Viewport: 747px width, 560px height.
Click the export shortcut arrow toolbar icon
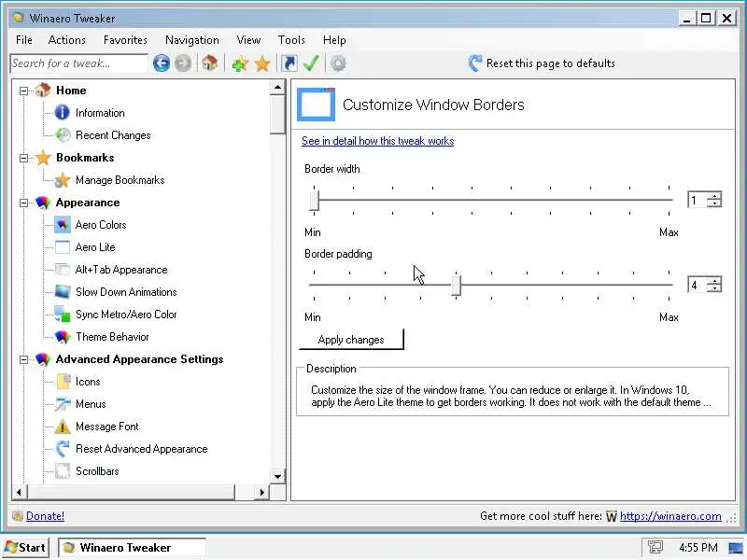point(289,63)
